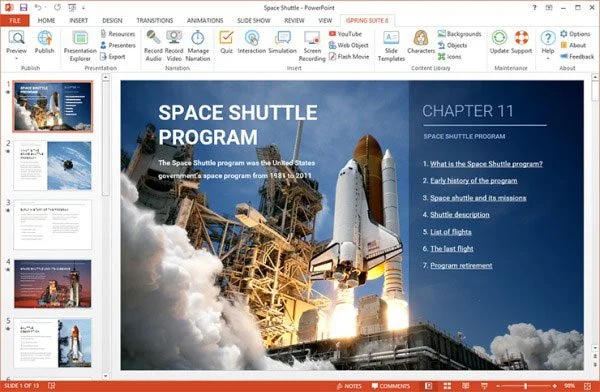
Task: Open Manage Narration
Action: click(198, 45)
